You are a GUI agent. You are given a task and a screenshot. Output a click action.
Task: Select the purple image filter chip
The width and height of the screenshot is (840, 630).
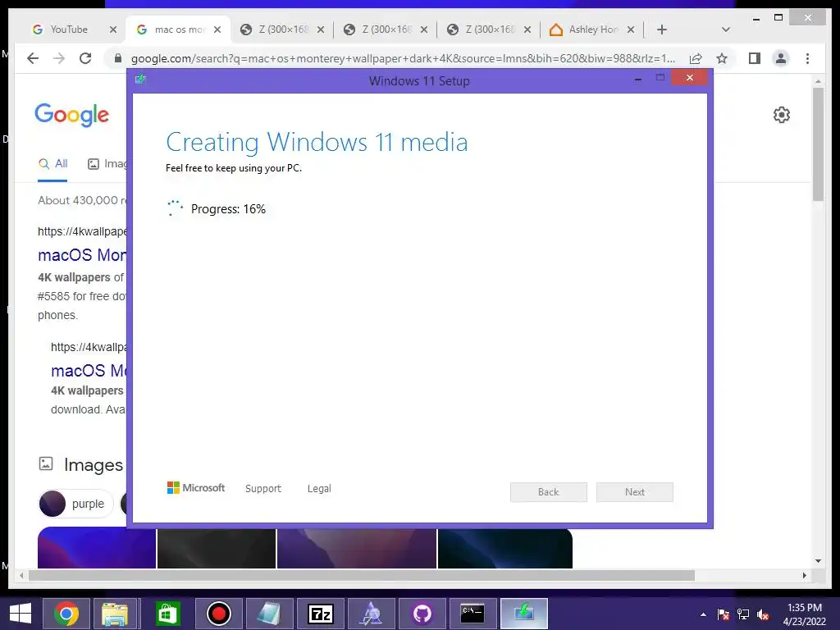click(x=76, y=504)
